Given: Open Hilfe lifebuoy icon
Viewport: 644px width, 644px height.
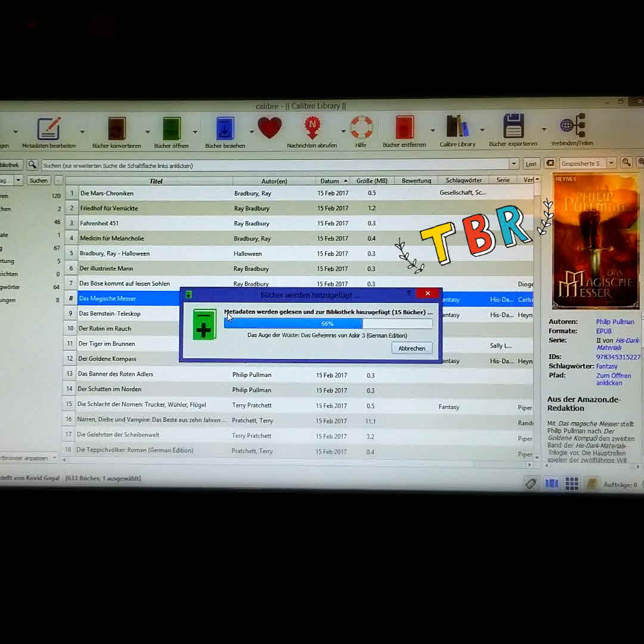Looking at the screenshot, I should 361,128.
